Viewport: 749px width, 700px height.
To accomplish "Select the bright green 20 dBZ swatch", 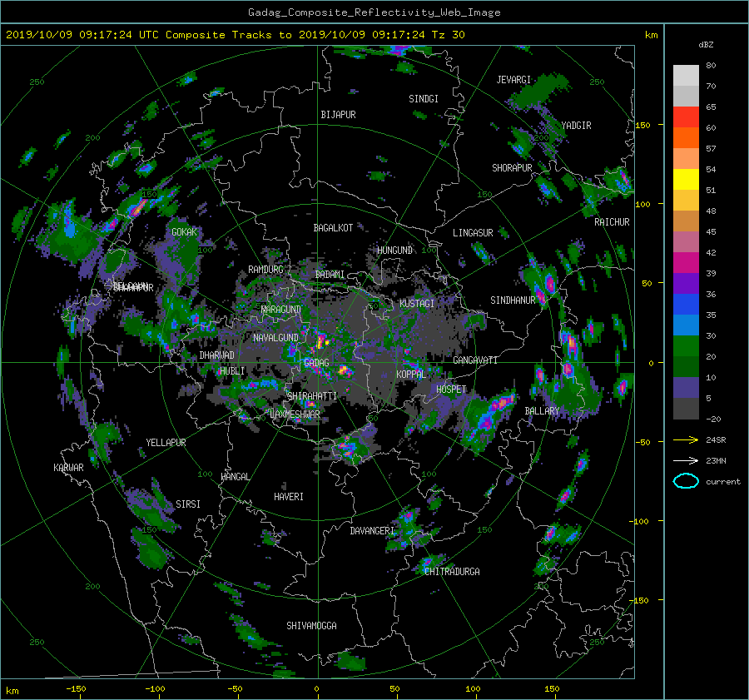I will [x=686, y=346].
